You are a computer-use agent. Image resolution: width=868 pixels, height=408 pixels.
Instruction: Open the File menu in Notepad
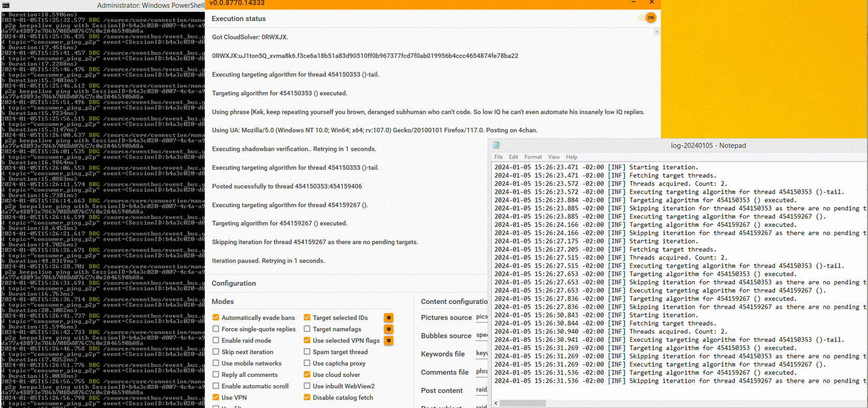click(x=498, y=157)
